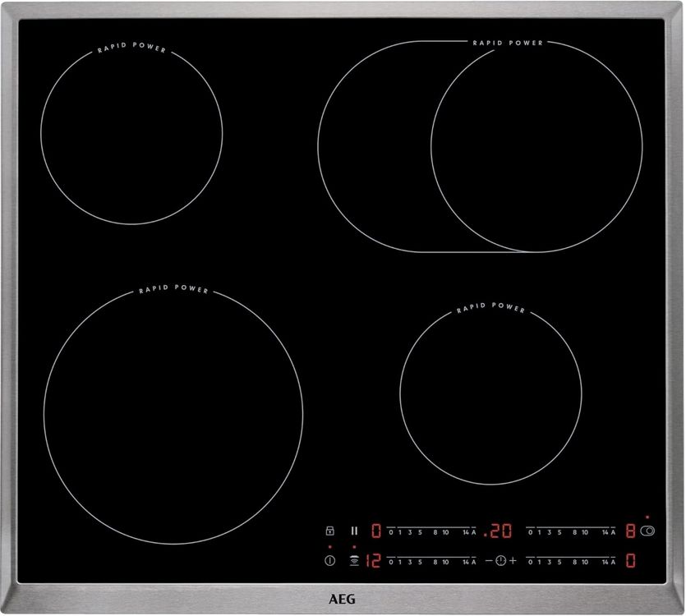Tap the heat slider bar beside the 12 display

(431, 560)
